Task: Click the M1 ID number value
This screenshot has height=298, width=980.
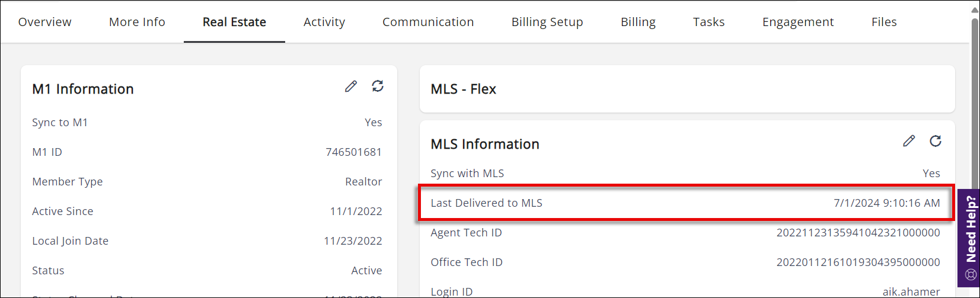Action: tap(353, 152)
